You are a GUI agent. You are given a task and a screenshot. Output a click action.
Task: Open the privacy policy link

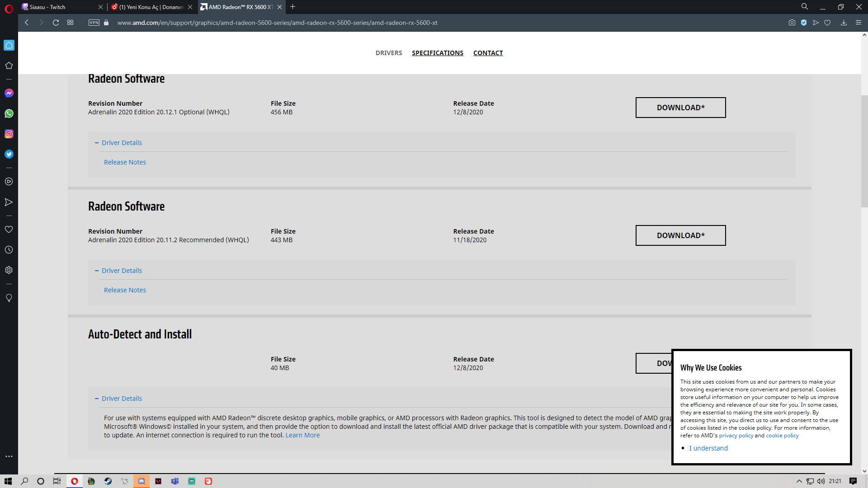pyautogui.click(x=736, y=436)
